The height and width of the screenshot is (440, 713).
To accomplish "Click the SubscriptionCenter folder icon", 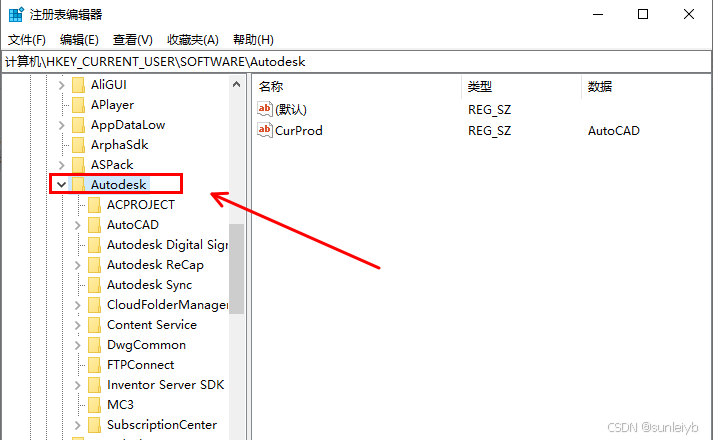I will click(95, 425).
